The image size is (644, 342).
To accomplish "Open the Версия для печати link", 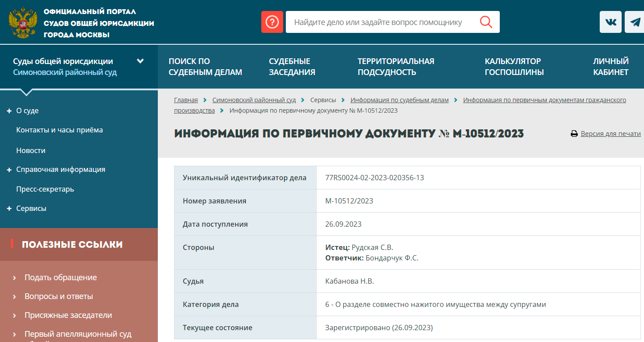I will (x=611, y=134).
